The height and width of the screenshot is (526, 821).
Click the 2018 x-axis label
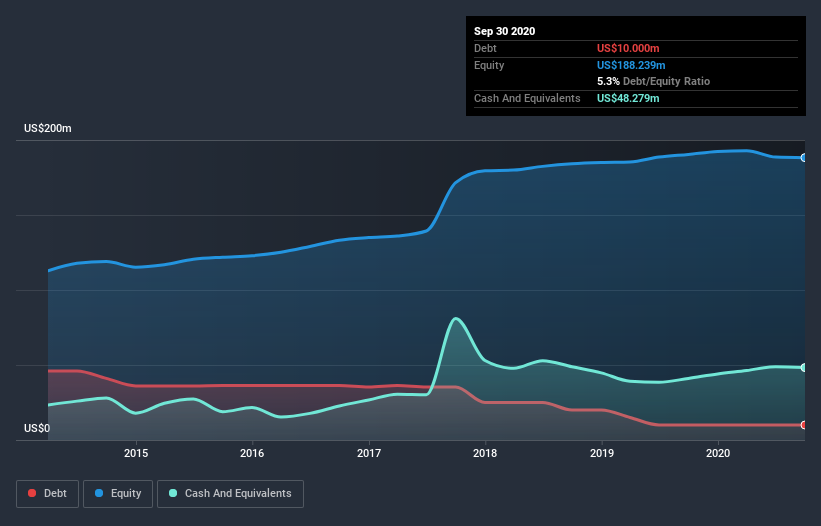(485, 453)
